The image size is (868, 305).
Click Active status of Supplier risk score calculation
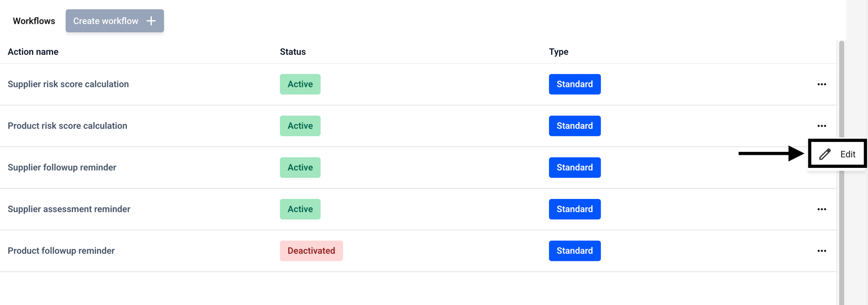(x=300, y=84)
